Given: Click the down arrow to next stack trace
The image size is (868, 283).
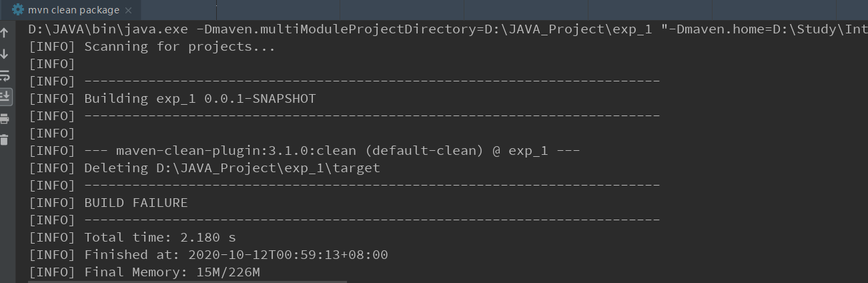Looking at the screenshot, I should [x=5, y=54].
